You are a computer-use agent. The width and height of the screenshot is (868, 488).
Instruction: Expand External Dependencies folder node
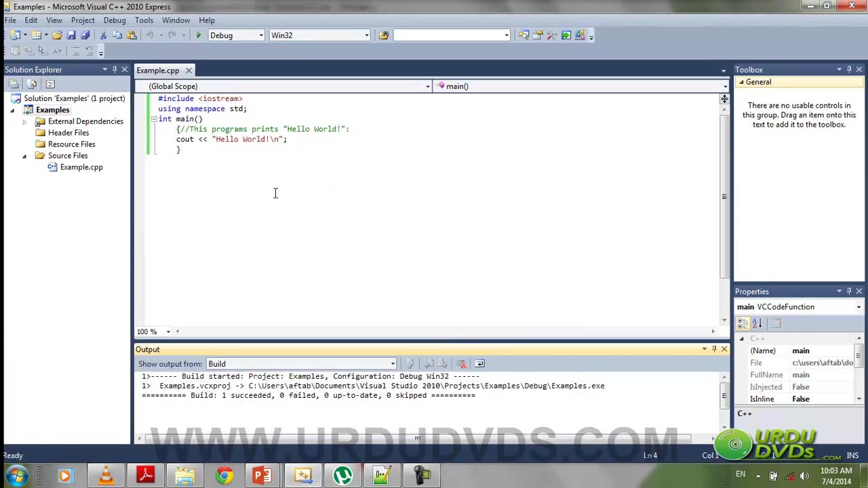[x=24, y=121]
